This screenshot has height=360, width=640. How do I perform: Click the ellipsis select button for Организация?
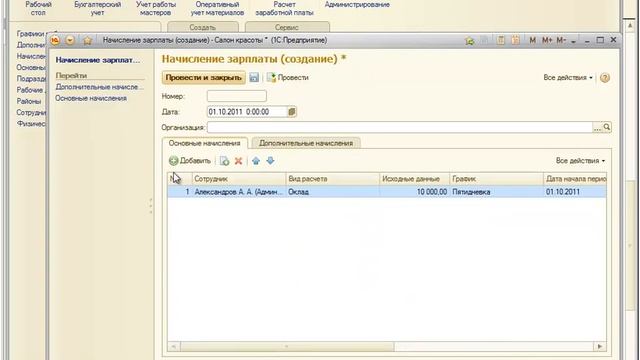coord(597,127)
